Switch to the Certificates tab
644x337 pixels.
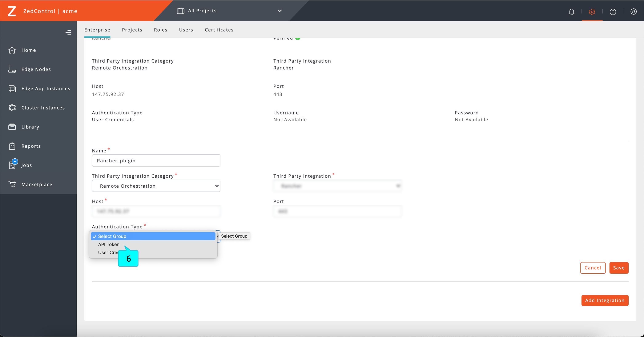[x=219, y=30]
